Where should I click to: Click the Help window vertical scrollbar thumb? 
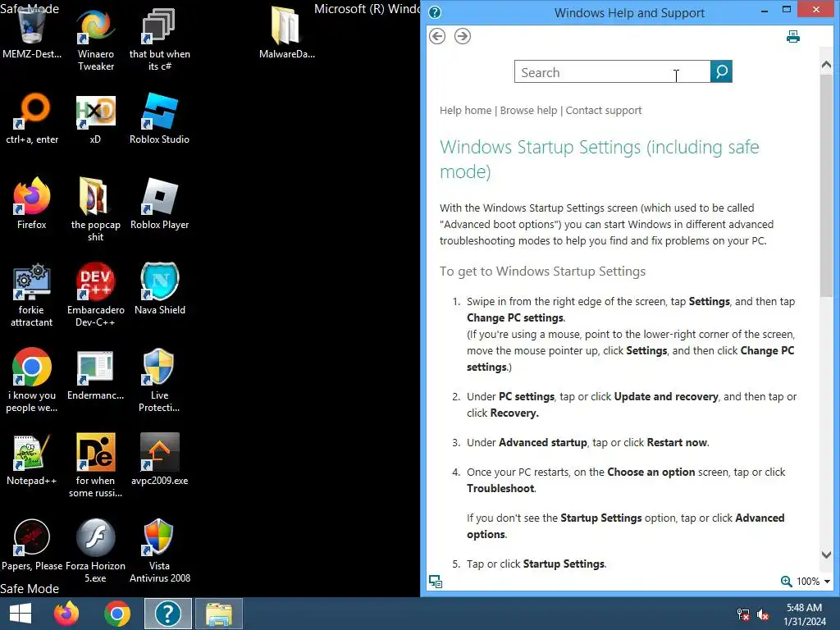826,185
